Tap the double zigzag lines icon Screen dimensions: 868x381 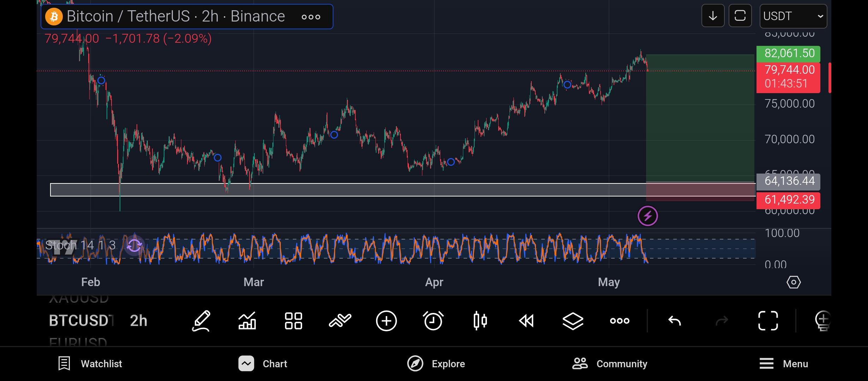tap(340, 321)
